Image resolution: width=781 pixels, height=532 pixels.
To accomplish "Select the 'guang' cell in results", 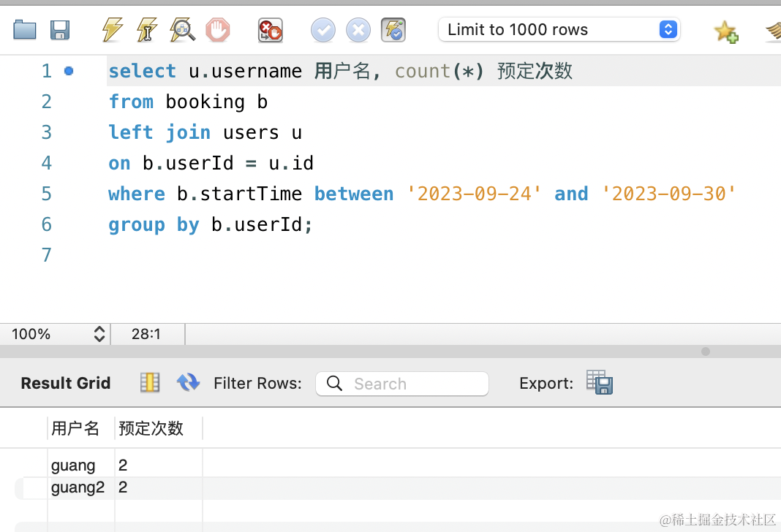I will click(x=81, y=465).
